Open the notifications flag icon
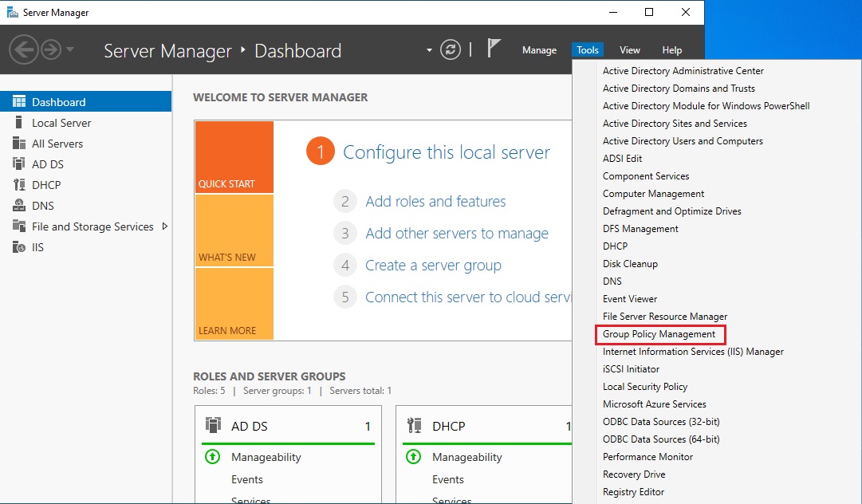Viewport: 862px width, 504px height. click(494, 49)
